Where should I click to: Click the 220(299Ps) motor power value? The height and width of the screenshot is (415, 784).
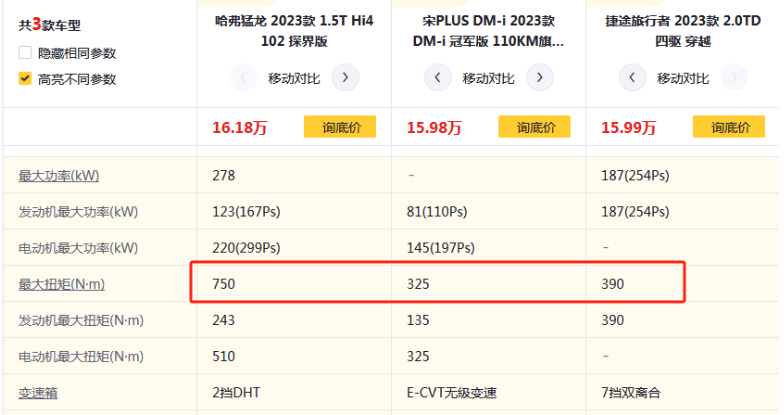tap(246, 248)
